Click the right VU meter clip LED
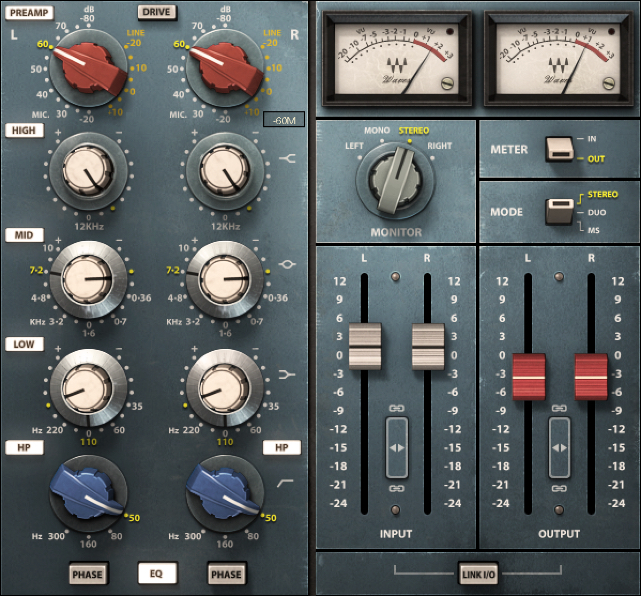Screen dimensions: 641x596 click(x=611, y=31)
